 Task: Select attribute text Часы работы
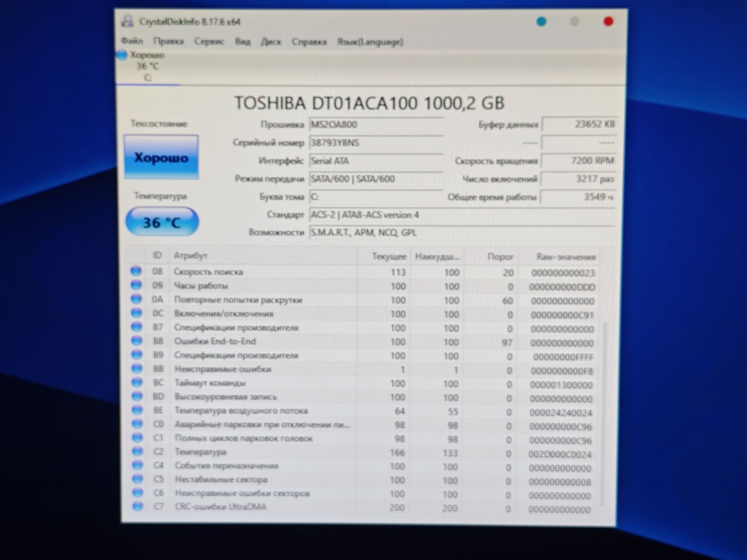tap(201, 285)
